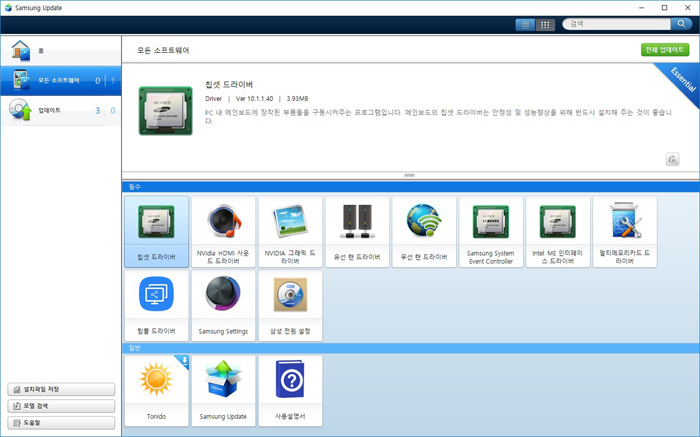Viewport: 700px width, 437px height.
Task: Click the small disc icon in detail panel
Action: point(673,159)
